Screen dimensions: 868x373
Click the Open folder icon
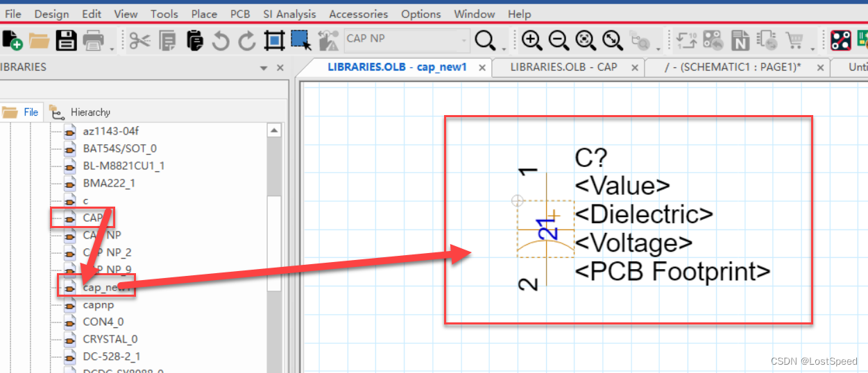(x=39, y=41)
